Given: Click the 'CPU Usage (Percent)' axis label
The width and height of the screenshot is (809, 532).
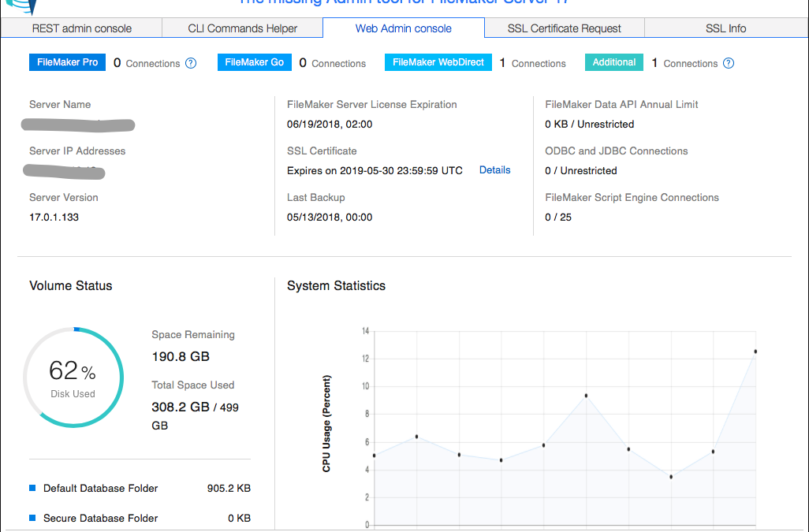Looking at the screenshot, I should point(326,423).
